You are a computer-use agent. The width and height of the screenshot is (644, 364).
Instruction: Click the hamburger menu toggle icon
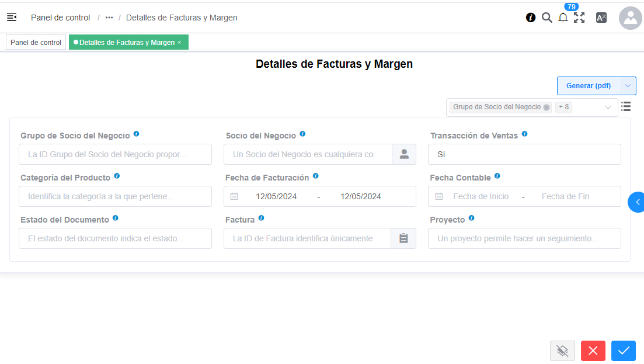tap(12, 17)
